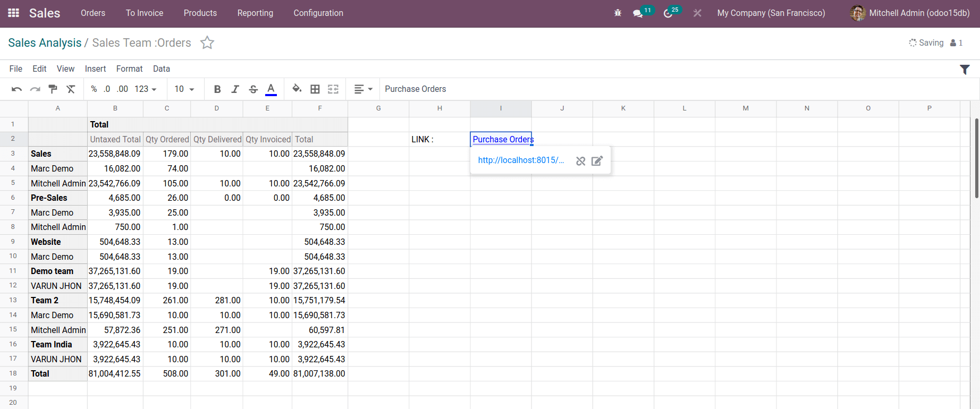Click the Undo arrow
The height and width of the screenshot is (409, 980).
coord(16,89)
